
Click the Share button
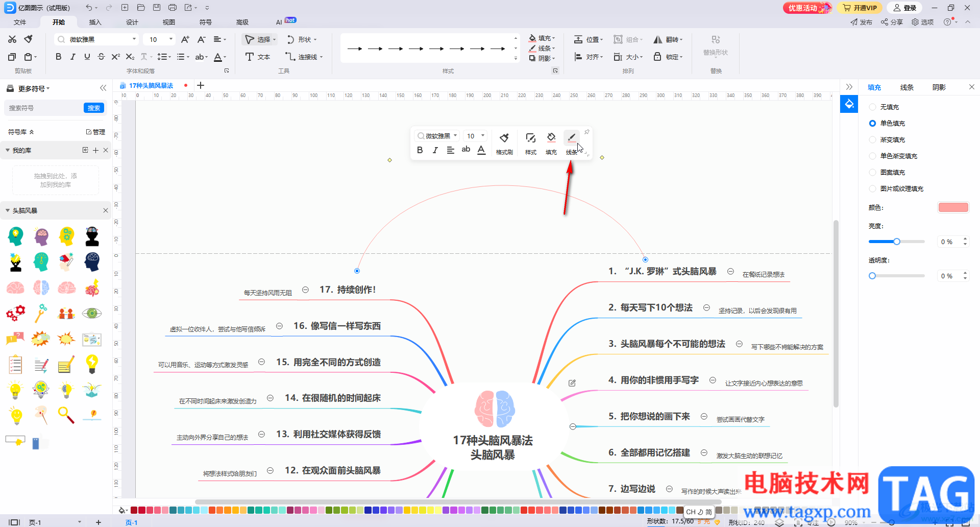tap(892, 22)
